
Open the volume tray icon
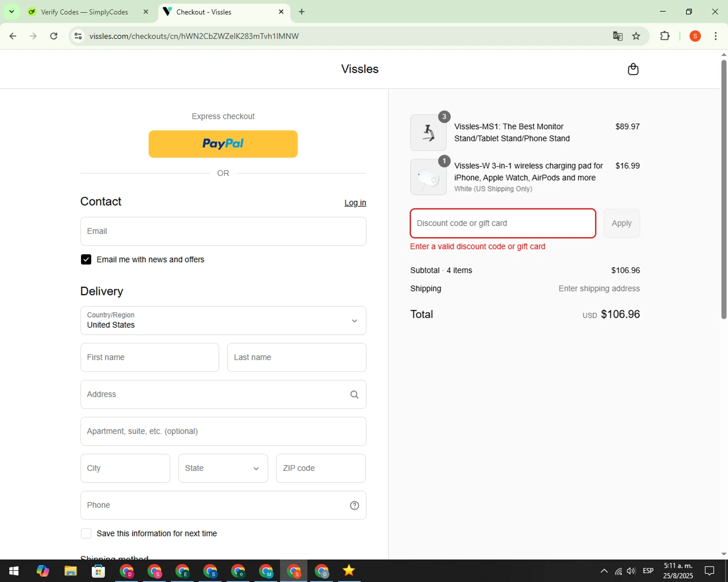pyautogui.click(x=631, y=571)
